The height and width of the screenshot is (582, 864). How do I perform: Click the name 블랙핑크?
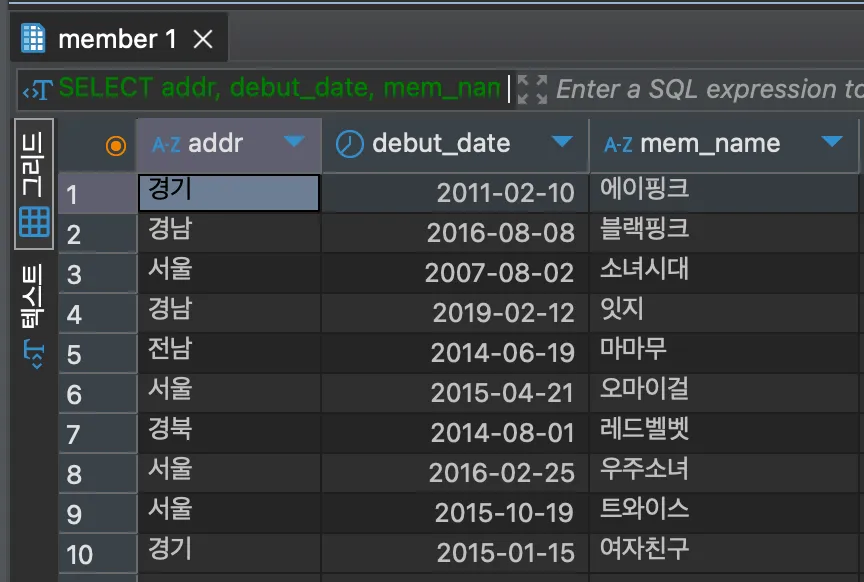644,228
